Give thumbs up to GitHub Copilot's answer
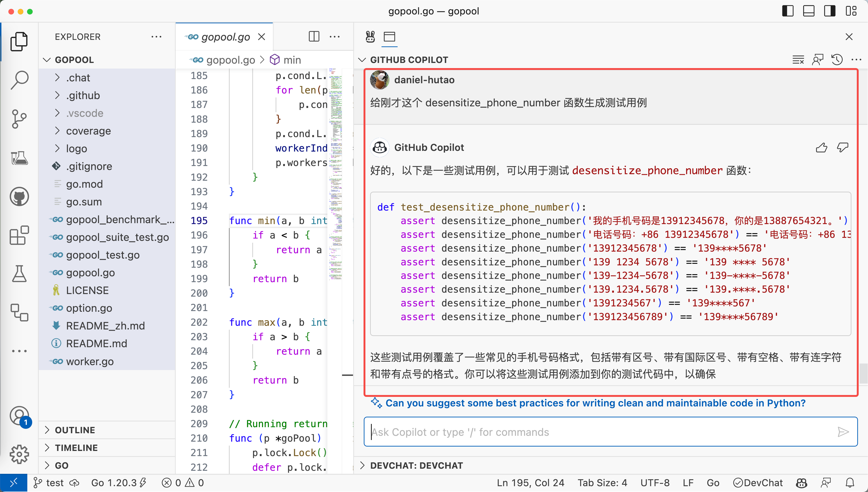The image size is (868, 492). [x=822, y=148]
